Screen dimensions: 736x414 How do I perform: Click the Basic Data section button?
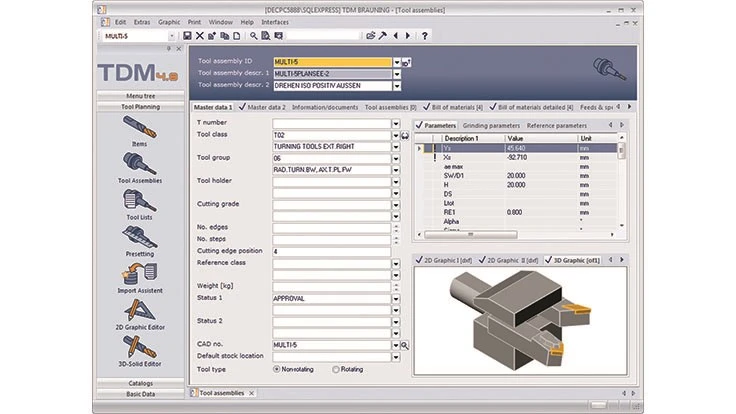coord(139,393)
